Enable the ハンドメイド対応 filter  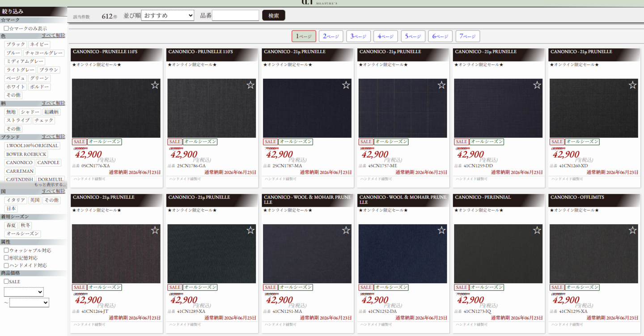6,265
